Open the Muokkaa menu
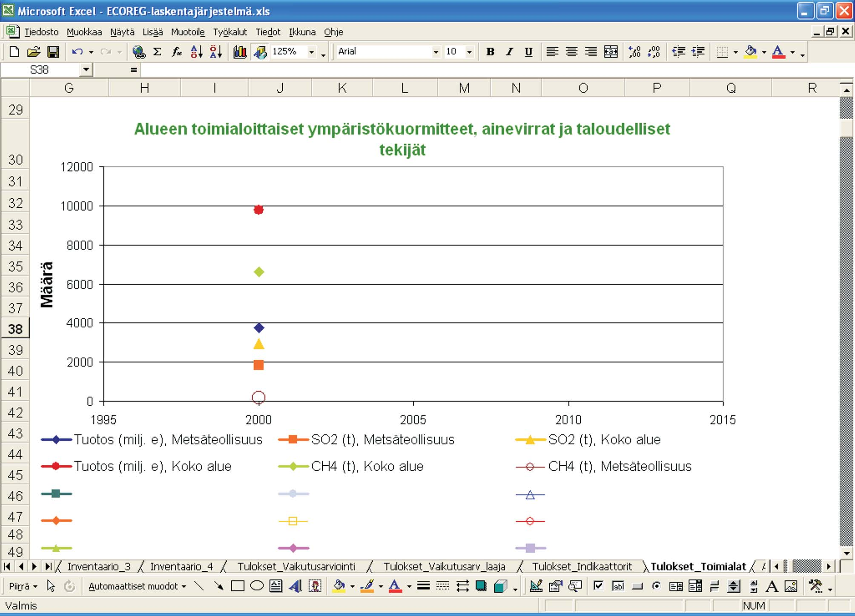 (x=84, y=32)
